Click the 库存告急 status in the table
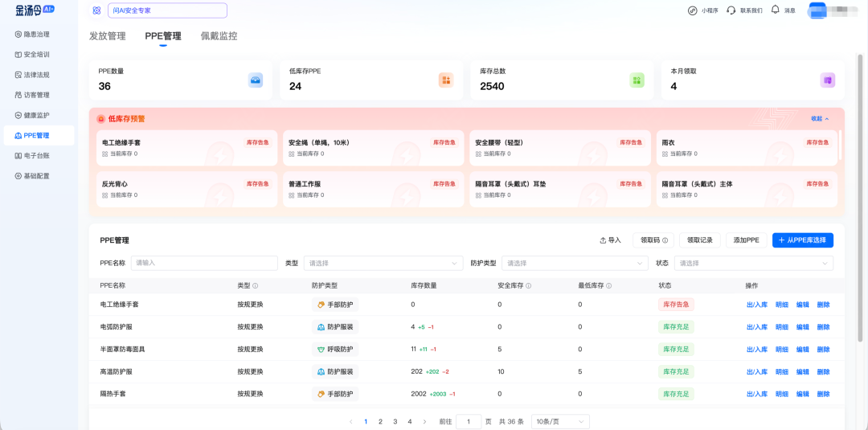 (676, 305)
